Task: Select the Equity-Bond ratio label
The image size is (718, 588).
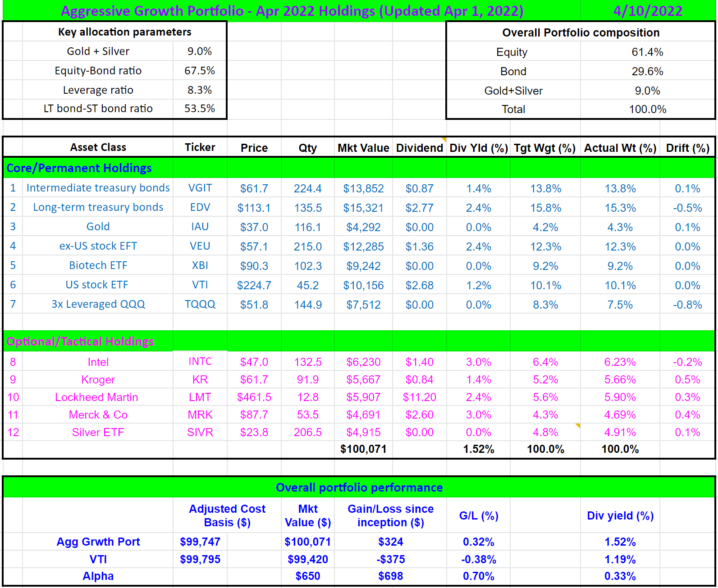Action: click(98, 71)
